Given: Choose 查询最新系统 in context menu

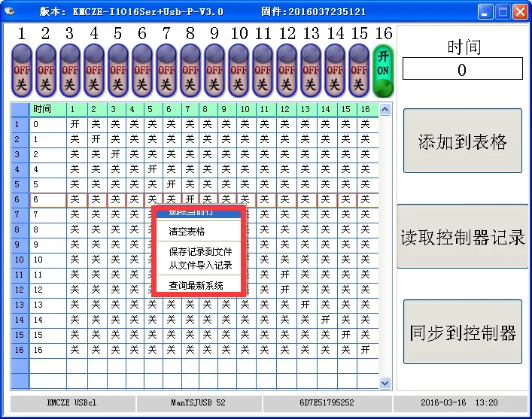Looking at the screenshot, I should tap(199, 285).
